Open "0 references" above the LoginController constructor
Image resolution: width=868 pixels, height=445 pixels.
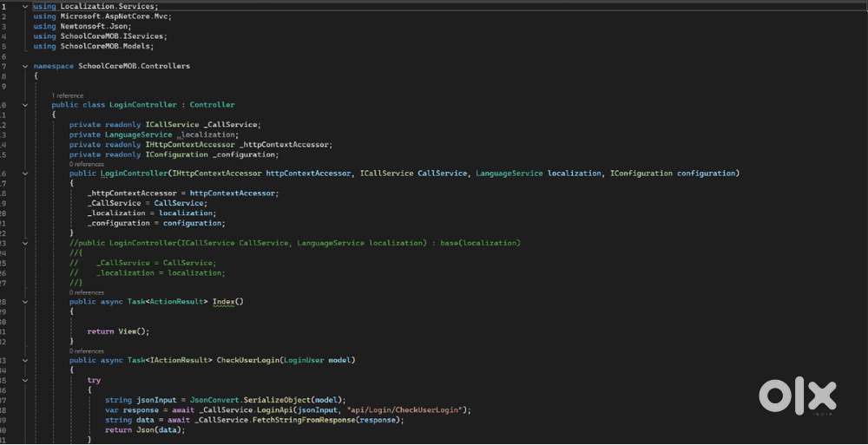pyautogui.click(x=86, y=164)
